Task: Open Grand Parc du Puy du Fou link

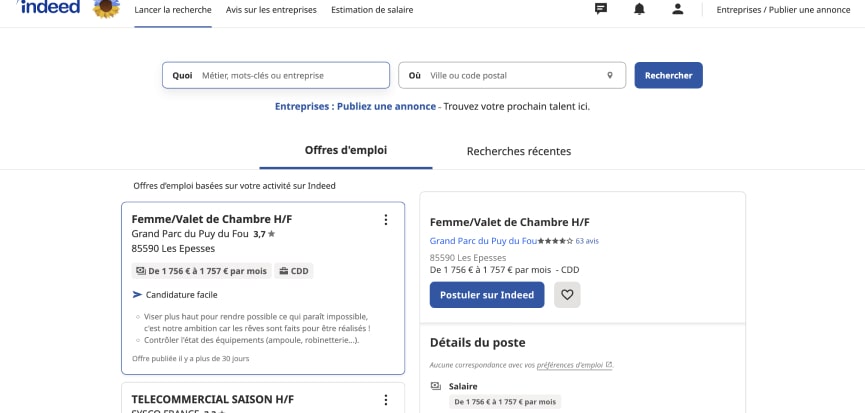Action: [x=483, y=241]
